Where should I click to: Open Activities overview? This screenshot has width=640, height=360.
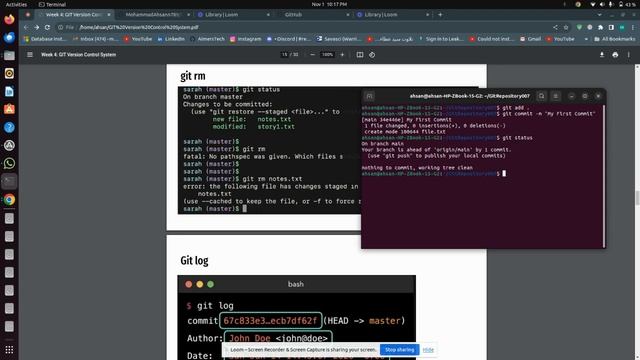(16, 4)
